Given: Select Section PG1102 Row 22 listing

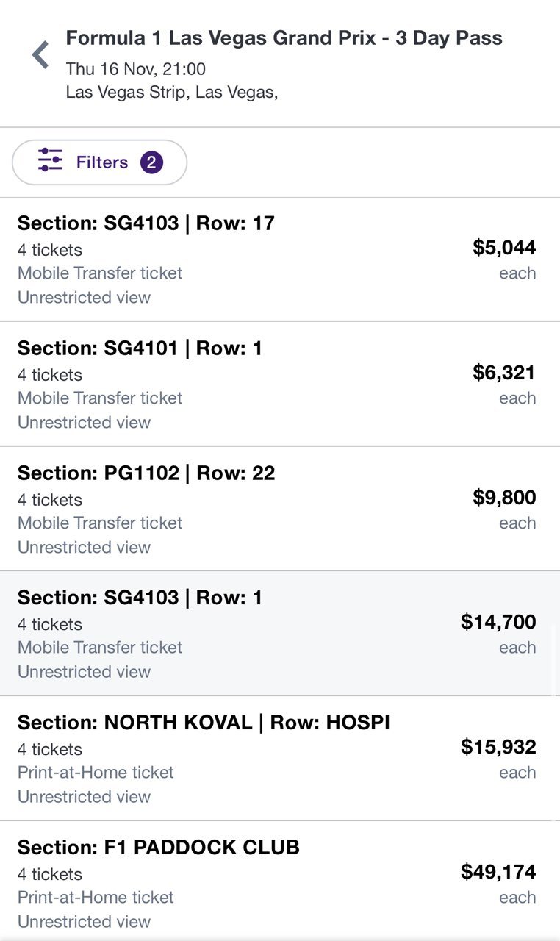Looking at the screenshot, I should point(280,509).
